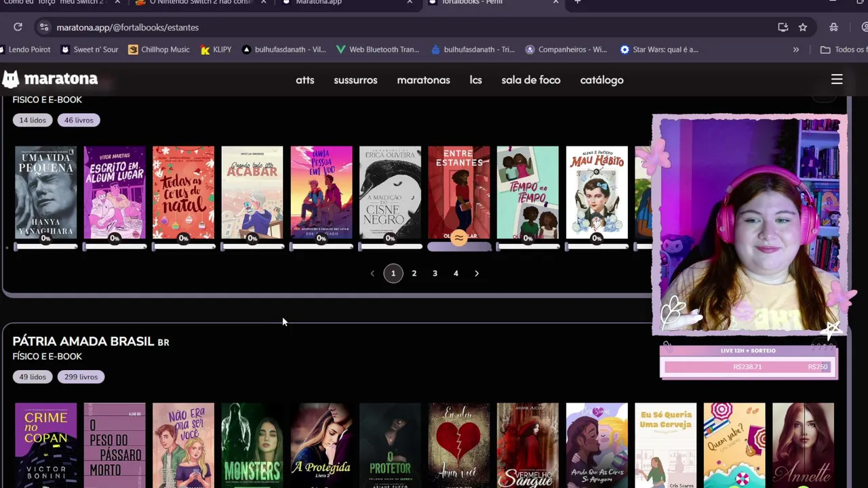Reload the current page
The image size is (868, 488).
[x=18, y=27]
